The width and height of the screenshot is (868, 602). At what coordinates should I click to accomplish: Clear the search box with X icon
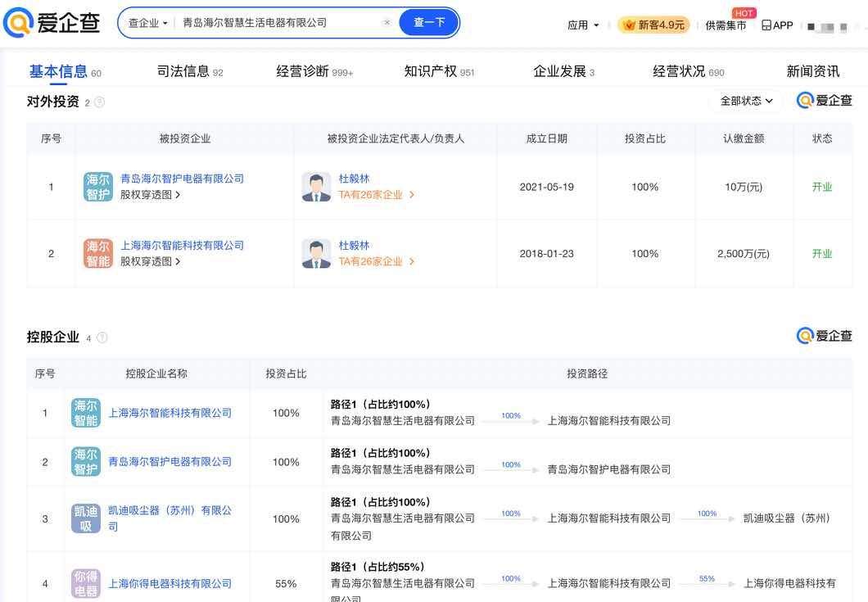(387, 23)
